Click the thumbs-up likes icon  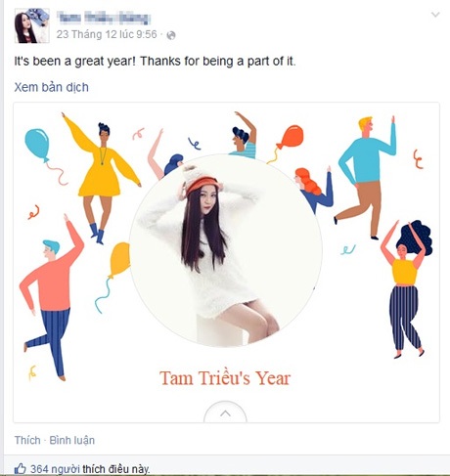[x=21, y=469]
